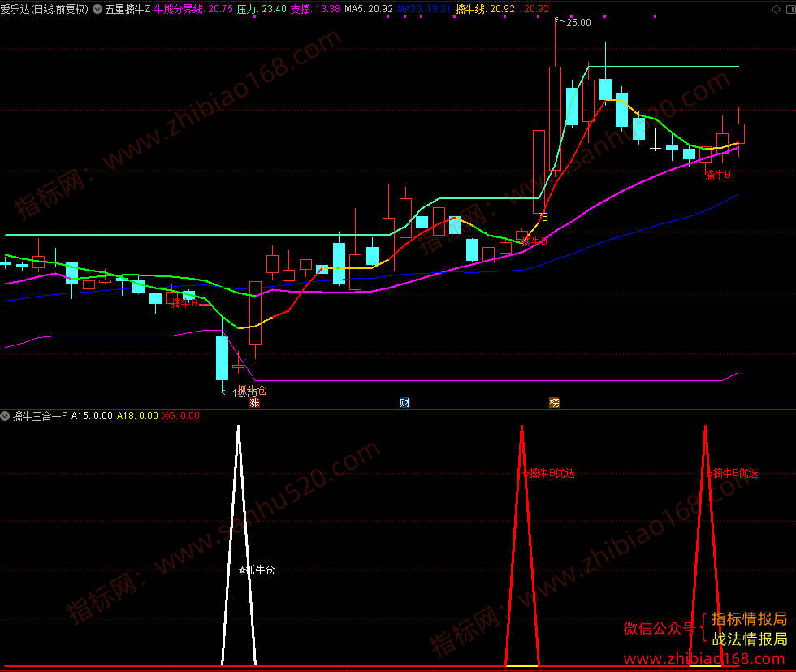Click the white ☆抓牛仓 signal label
Image resolution: width=796 pixels, height=672 pixels.
257,570
